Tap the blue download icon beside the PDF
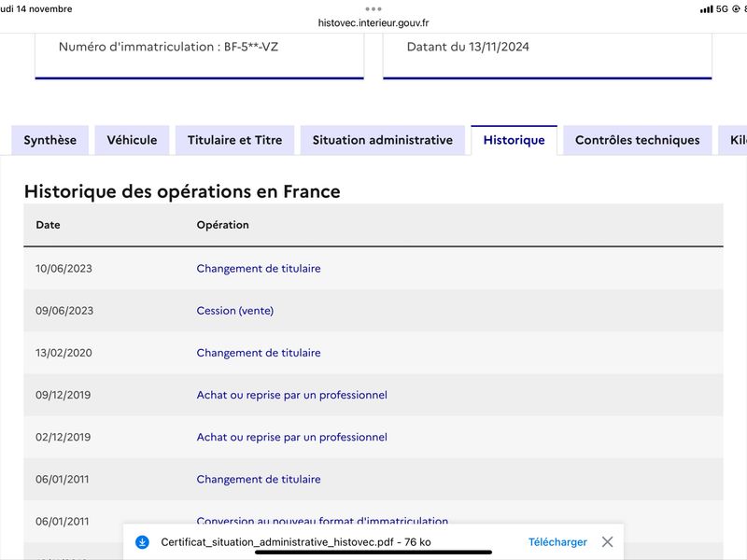747x560 pixels. coord(142,542)
